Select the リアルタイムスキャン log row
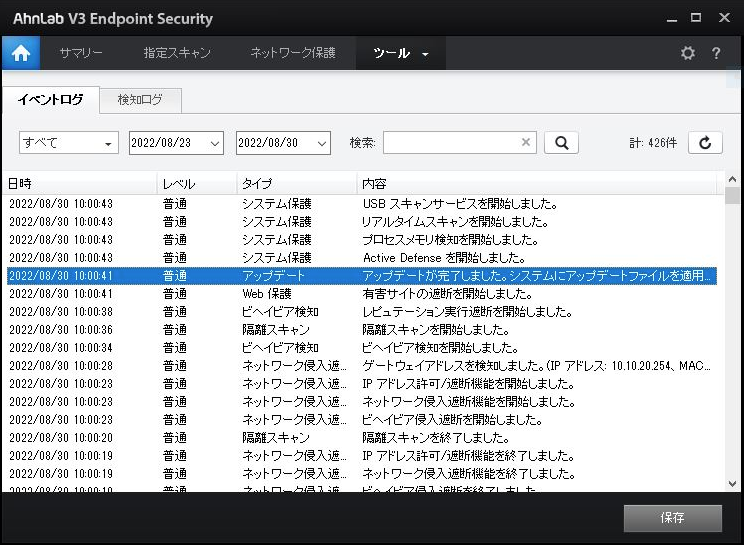This screenshot has width=744, height=545. tap(362, 222)
